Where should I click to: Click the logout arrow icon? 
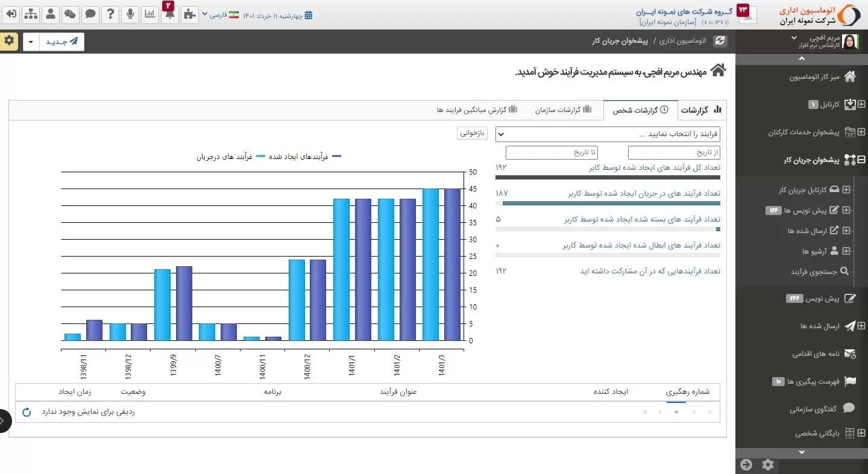tap(11, 14)
